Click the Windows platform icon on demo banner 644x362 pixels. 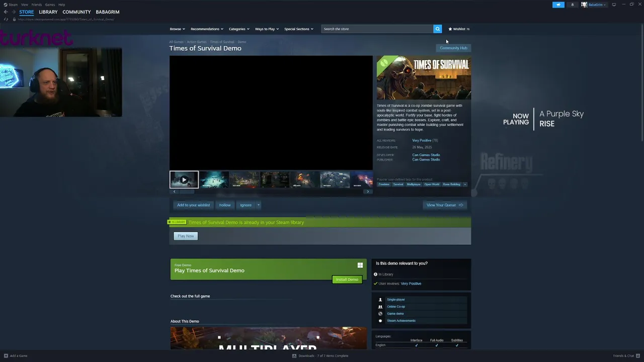click(360, 265)
